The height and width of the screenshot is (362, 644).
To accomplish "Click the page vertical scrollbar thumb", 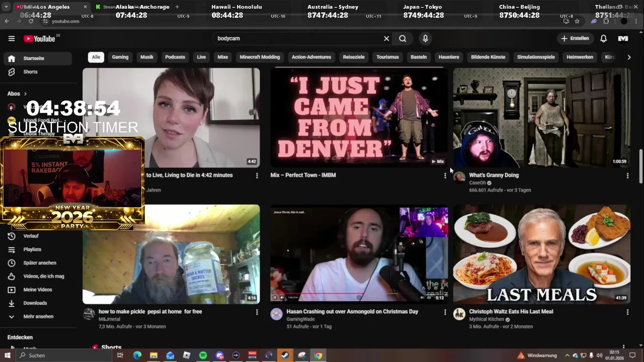I will click(x=640, y=166).
